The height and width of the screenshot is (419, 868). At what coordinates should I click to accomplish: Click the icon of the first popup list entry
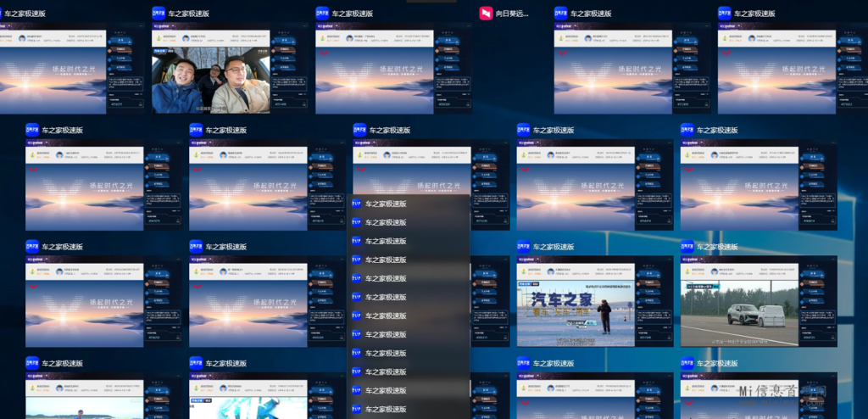[x=357, y=204]
